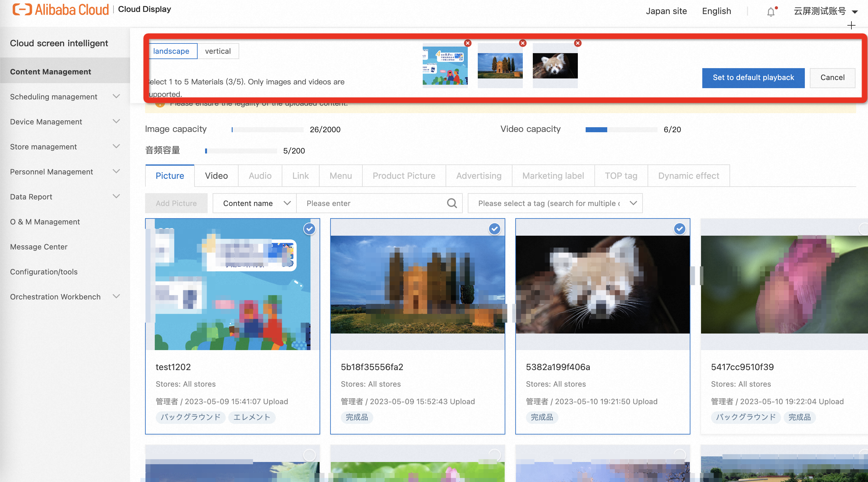Image resolution: width=868 pixels, height=482 pixels.
Task: Remove the selected castle landscape thumbnail
Action: (x=522, y=43)
